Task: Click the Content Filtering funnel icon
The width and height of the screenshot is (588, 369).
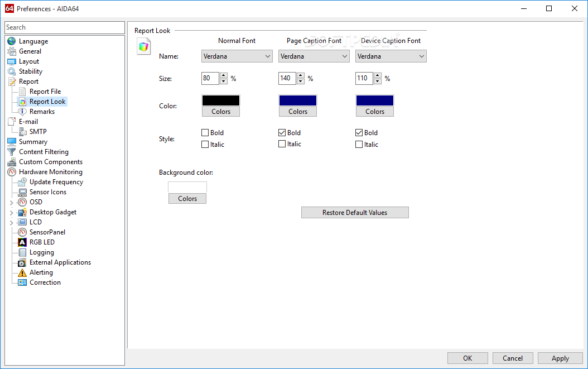Action: (12, 152)
